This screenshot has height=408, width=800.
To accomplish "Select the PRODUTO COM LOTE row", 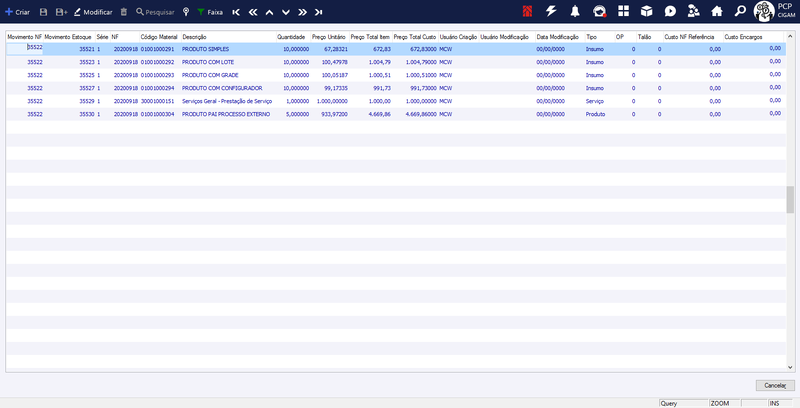I will pos(396,62).
